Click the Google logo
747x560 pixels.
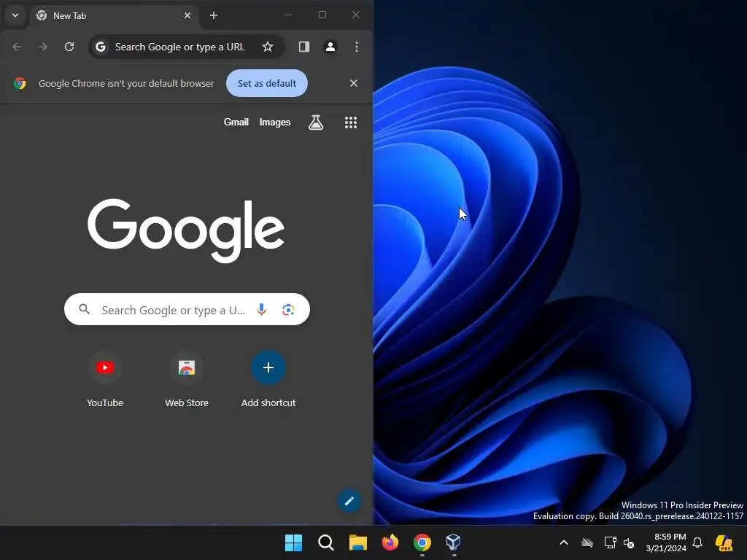186,230
